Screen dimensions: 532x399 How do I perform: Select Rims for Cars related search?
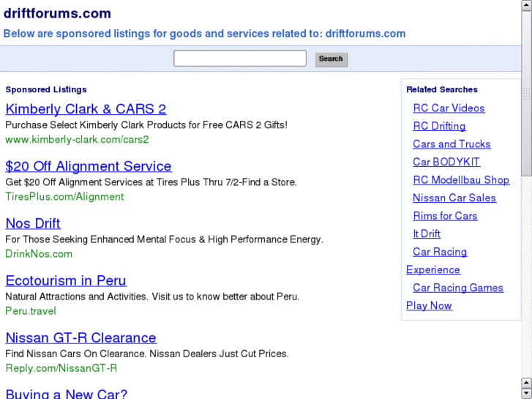[x=445, y=216]
